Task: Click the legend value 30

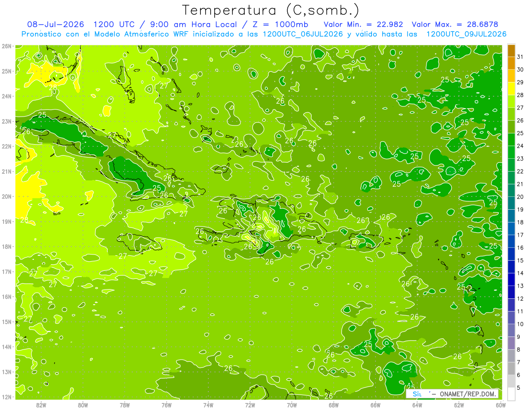Action: tap(520, 70)
